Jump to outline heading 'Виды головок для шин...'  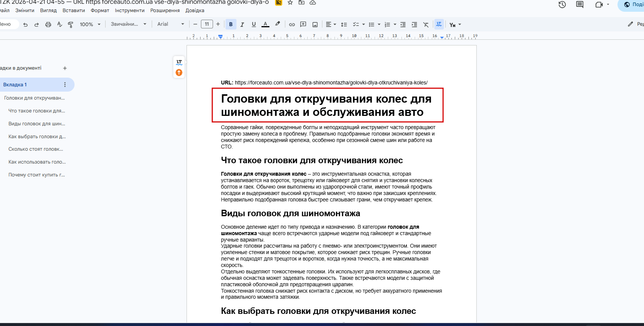37,124
